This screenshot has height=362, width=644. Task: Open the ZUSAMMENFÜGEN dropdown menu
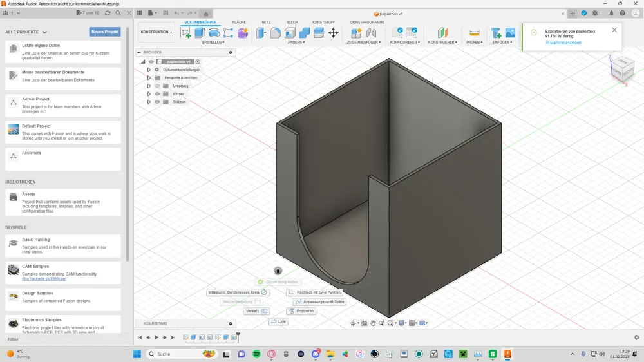coord(363,43)
